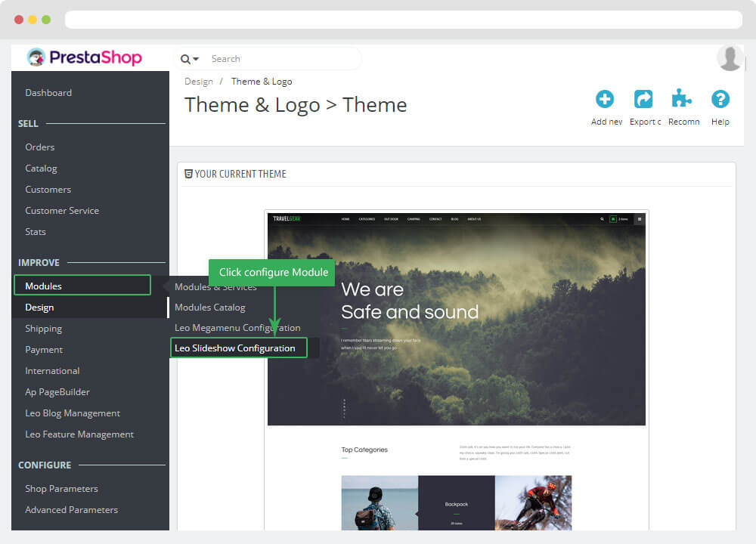This screenshot has width=756, height=544.
Task: Open Orders in the sidebar
Action: point(40,147)
